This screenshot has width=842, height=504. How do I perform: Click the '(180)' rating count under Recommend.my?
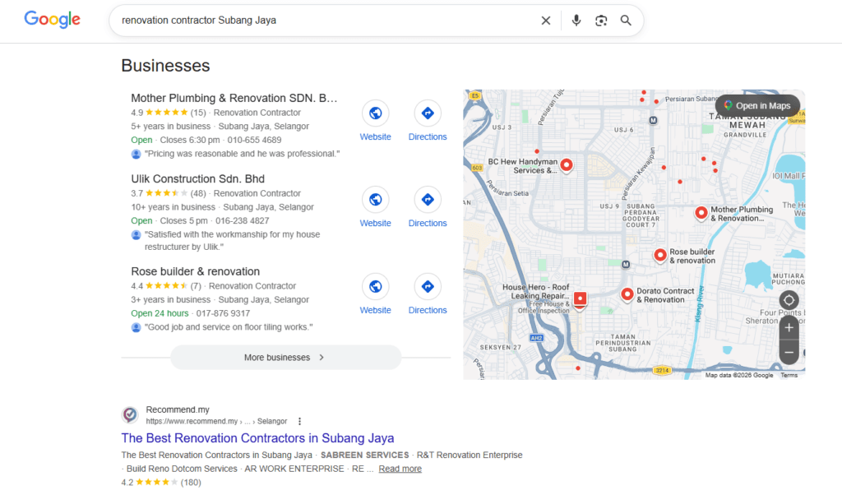coord(191,483)
